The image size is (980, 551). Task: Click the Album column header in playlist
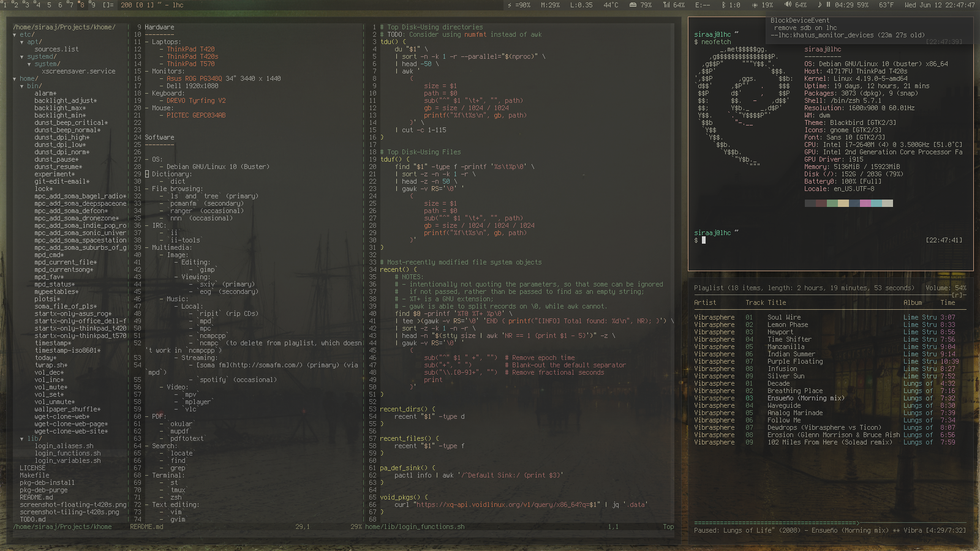coord(913,303)
